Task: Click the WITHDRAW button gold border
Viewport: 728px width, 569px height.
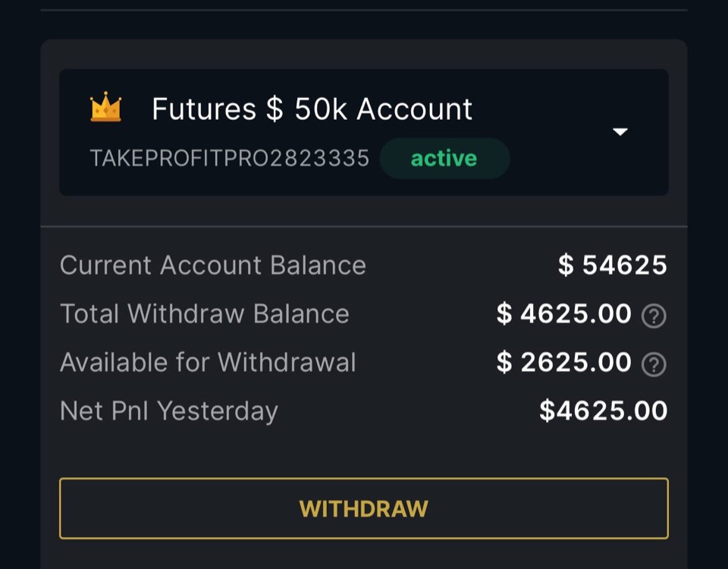Action: point(364,479)
